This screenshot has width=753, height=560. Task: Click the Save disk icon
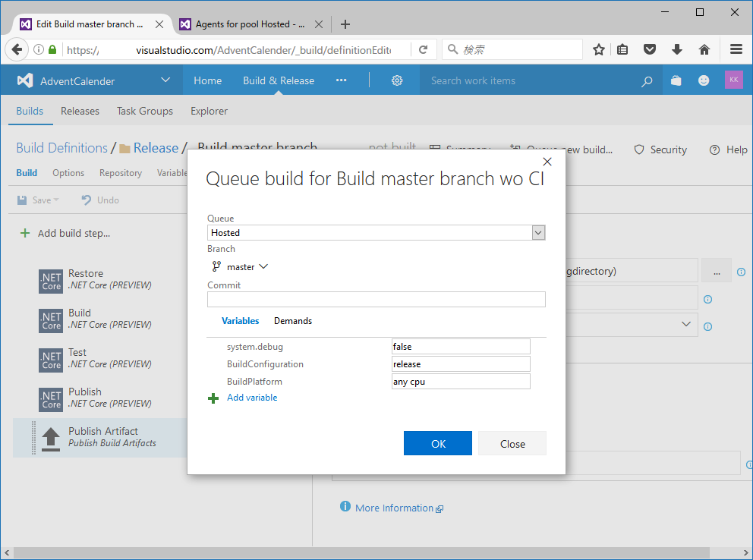(x=22, y=200)
